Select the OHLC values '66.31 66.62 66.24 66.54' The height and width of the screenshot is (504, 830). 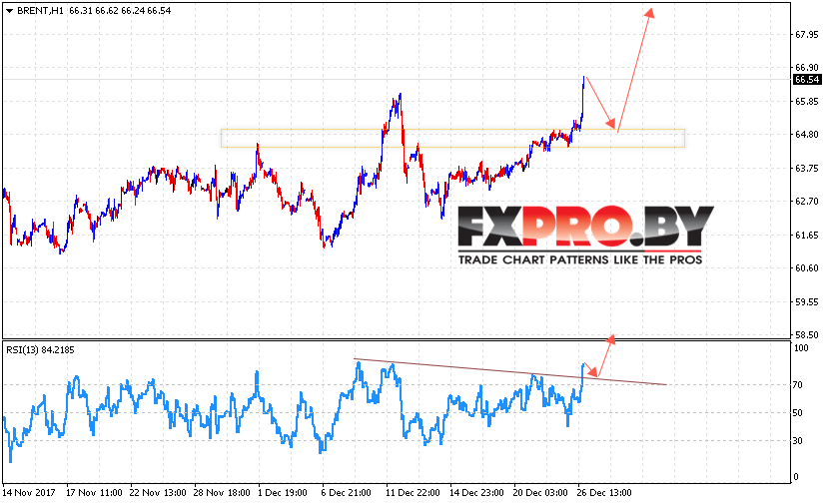pyautogui.click(x=120, y=11)
